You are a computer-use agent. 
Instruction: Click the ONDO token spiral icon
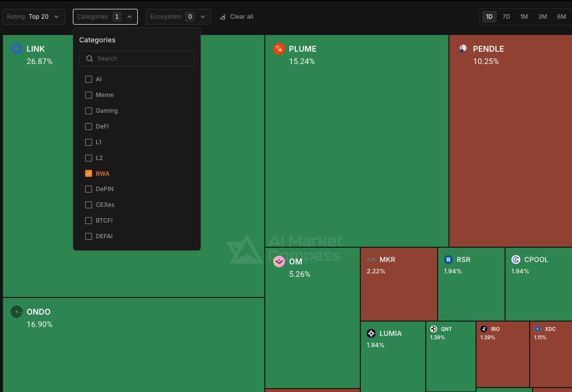click(17, 312)
